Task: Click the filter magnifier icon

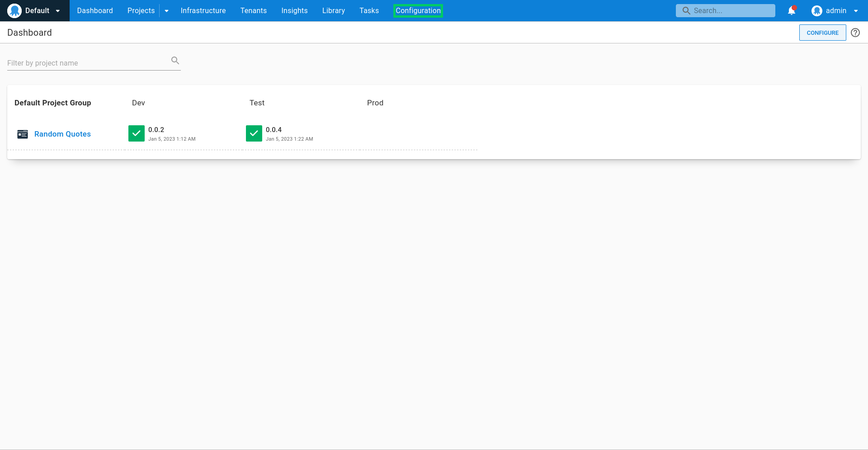Action: 175,60
